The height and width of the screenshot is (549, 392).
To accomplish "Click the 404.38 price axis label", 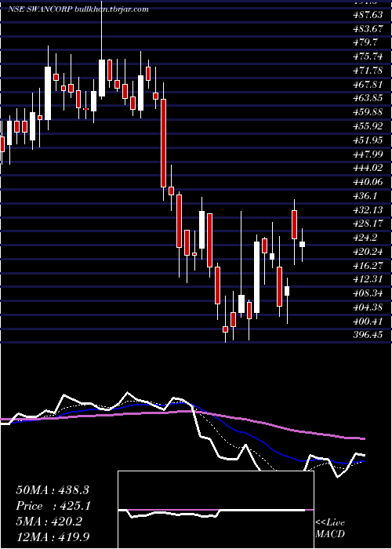I will [x=368, y=307].
